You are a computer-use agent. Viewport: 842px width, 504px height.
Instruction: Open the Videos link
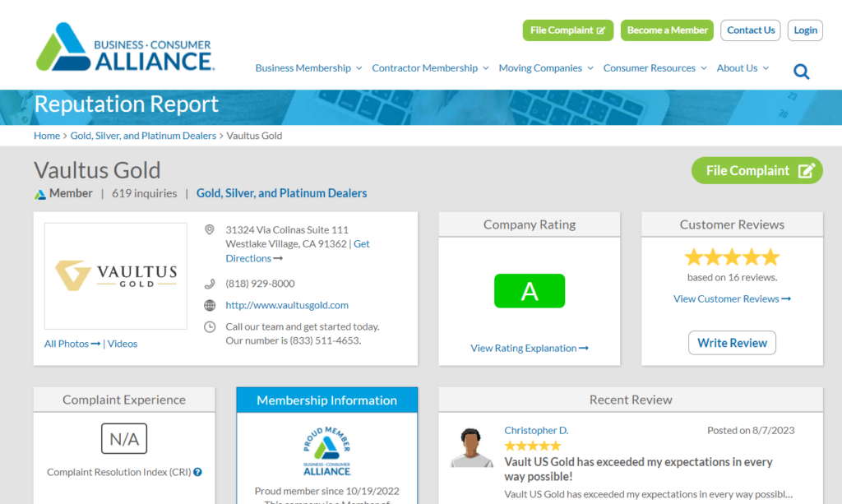(123, 344)
